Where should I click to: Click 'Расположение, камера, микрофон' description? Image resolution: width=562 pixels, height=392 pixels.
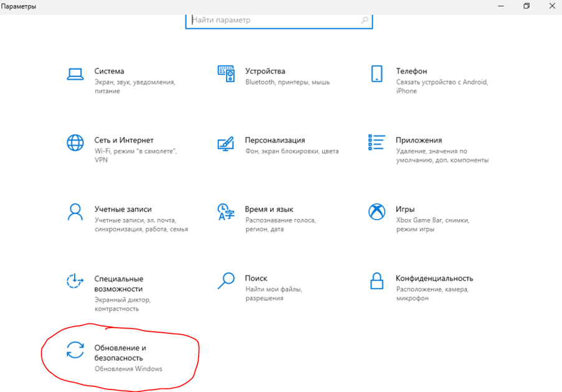click(x=433, y=294)
